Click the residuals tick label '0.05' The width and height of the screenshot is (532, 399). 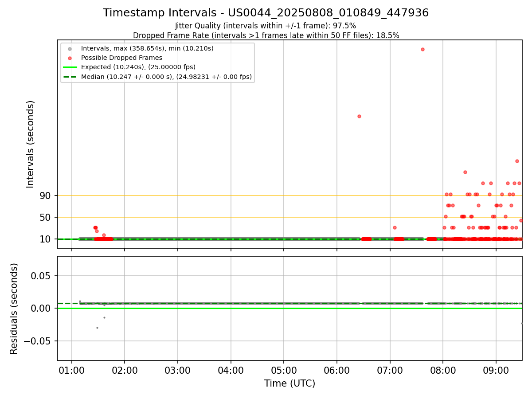[41, 276]
